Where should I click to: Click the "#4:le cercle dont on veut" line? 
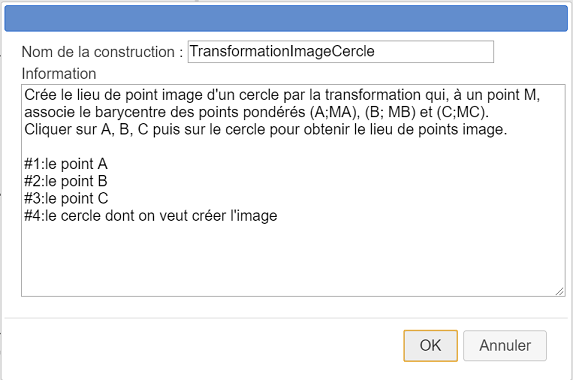(x=151, y=216)
